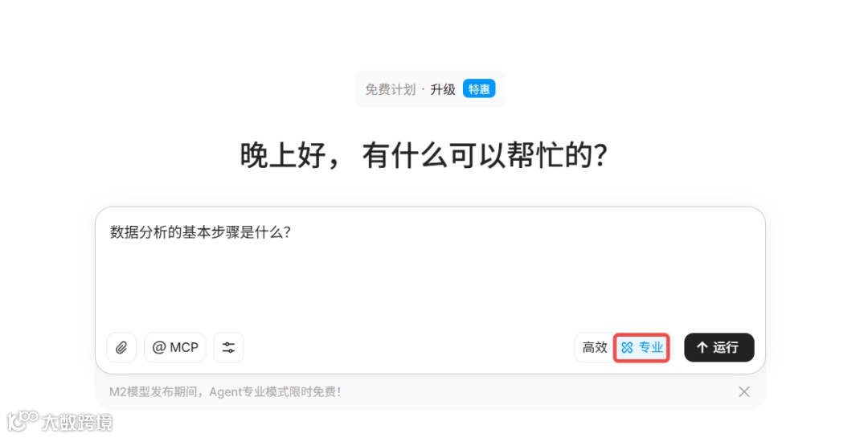Open the MCP tools selector
The width and height of the screenshot is (868, 438).
[x=175, y=348]
